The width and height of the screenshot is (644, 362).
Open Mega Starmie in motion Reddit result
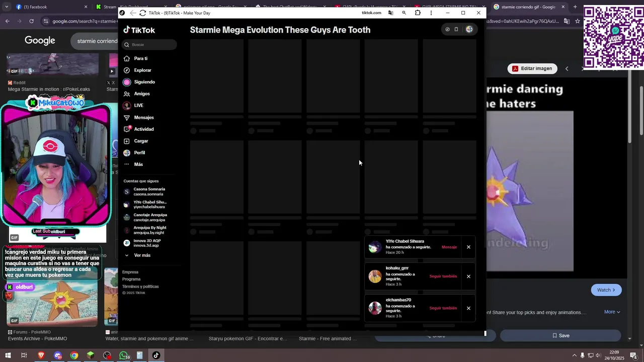(x=49, y=89)
